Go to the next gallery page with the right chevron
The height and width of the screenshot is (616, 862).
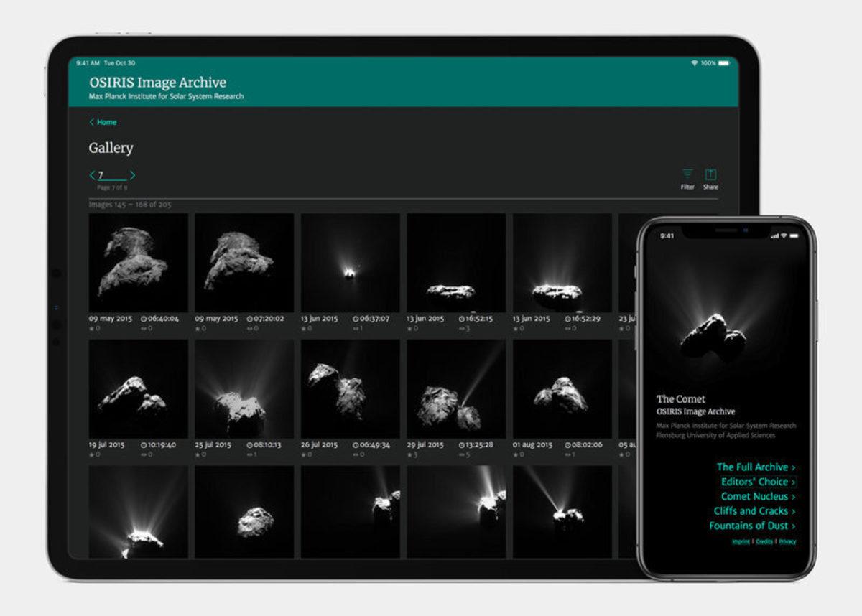point(133,174)
